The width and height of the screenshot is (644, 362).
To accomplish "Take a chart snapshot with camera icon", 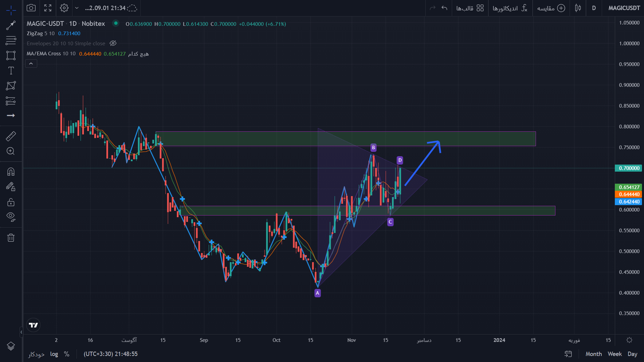I will (x=32, y=8).
